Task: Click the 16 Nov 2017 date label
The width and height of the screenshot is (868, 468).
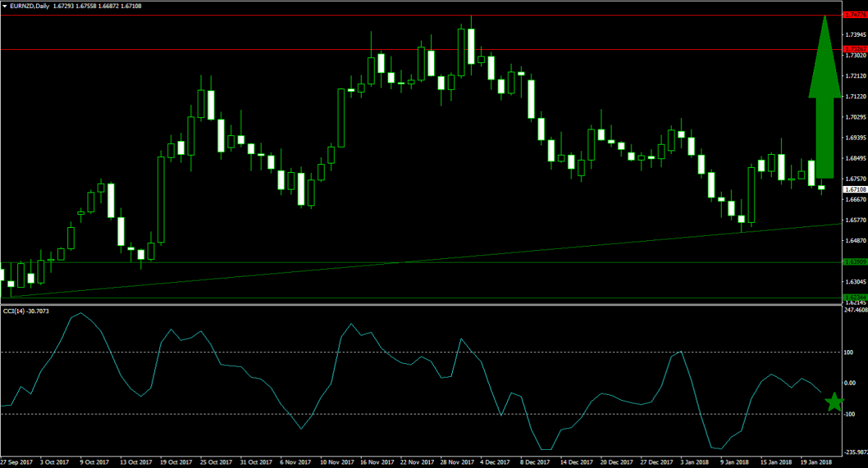Action: click(x=376, y=461)
